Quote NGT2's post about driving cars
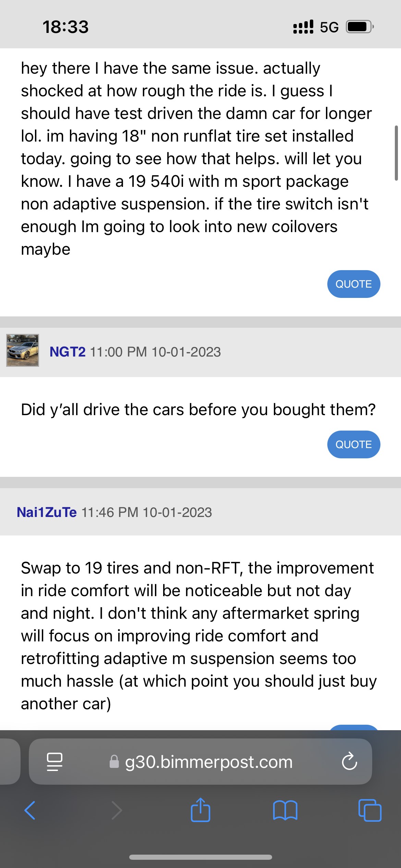The image size is (401, 868). click(x=354, y=444)
